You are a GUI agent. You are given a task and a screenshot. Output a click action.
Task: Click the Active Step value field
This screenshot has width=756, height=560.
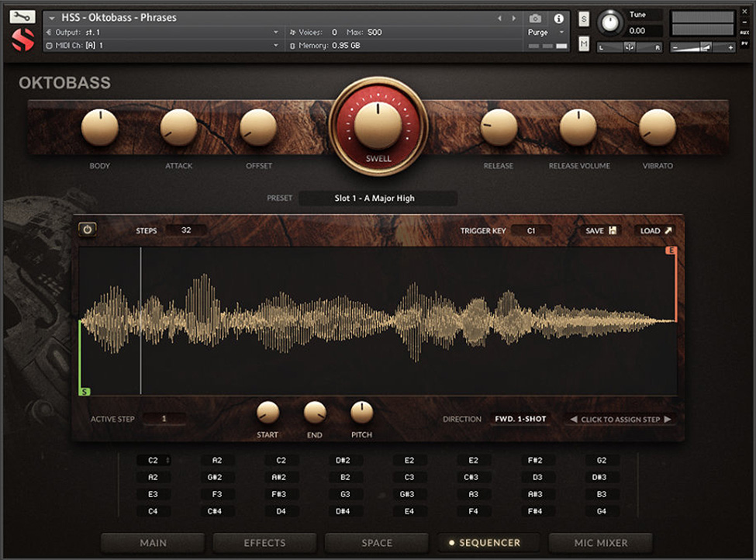pyautogui.click(x=164, y=419)
